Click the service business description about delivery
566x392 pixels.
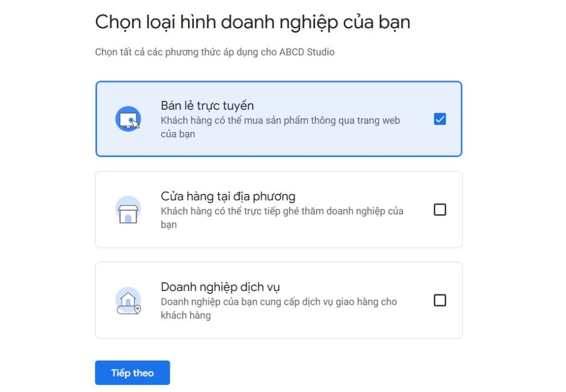tap(279, 308)
